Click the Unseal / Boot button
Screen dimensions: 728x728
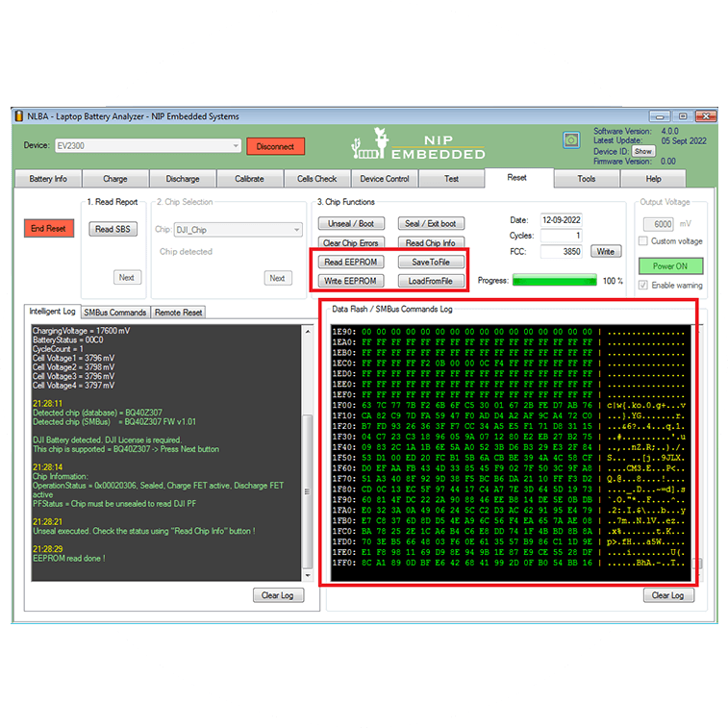pyautogui.click(x=351, y=223)
